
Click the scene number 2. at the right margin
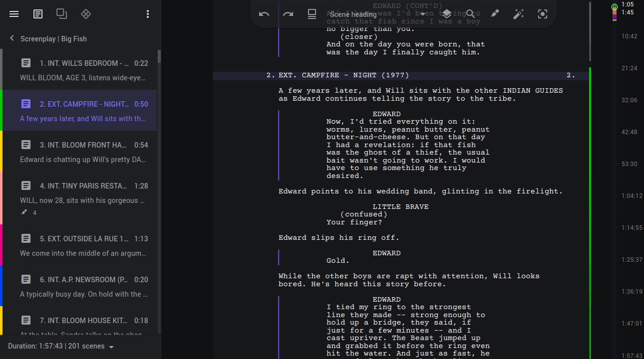[571, 76]
